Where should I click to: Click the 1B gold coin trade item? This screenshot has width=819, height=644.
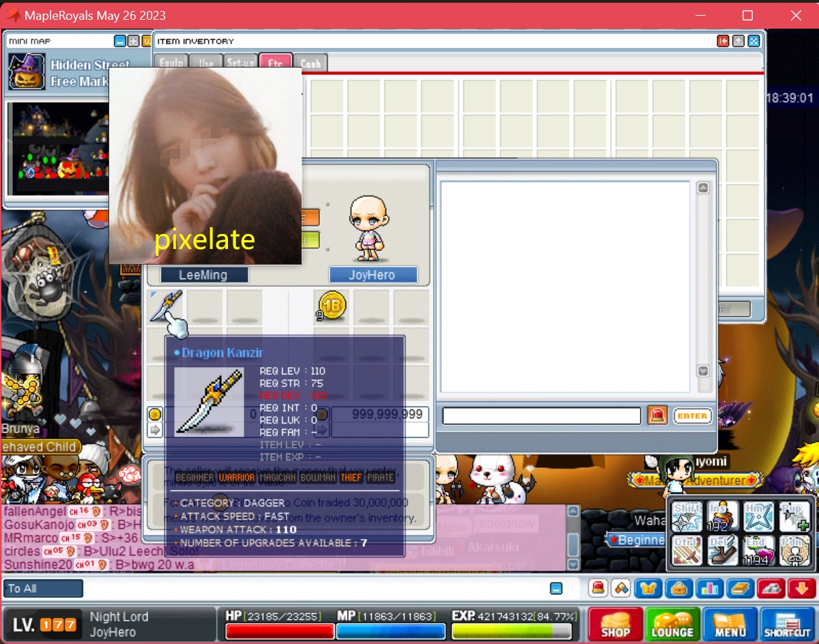pos(332,305)
